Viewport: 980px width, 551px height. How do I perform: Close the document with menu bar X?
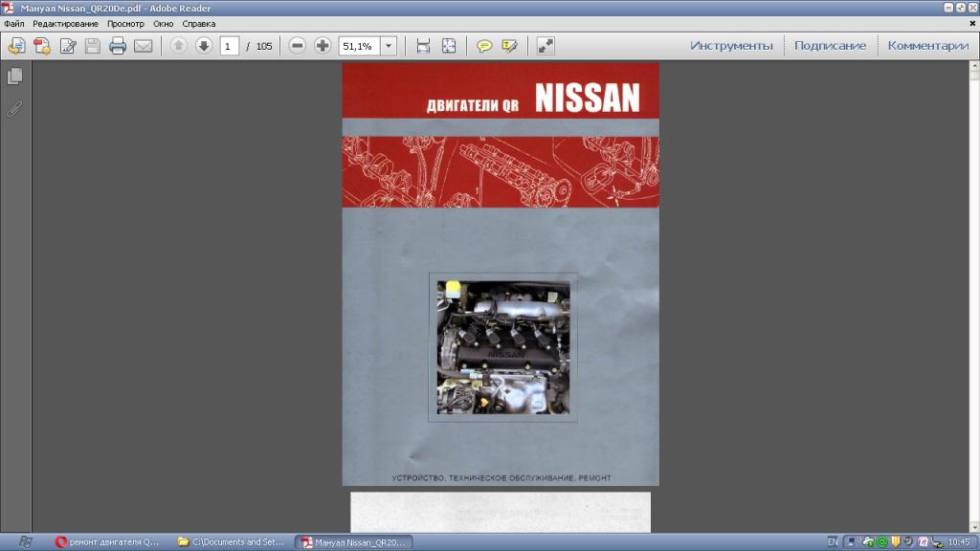tap(972, 24)
